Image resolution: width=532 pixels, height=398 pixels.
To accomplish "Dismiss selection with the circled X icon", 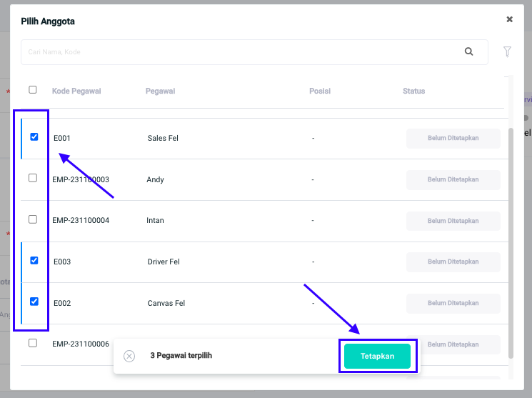I will click(129, 356).
